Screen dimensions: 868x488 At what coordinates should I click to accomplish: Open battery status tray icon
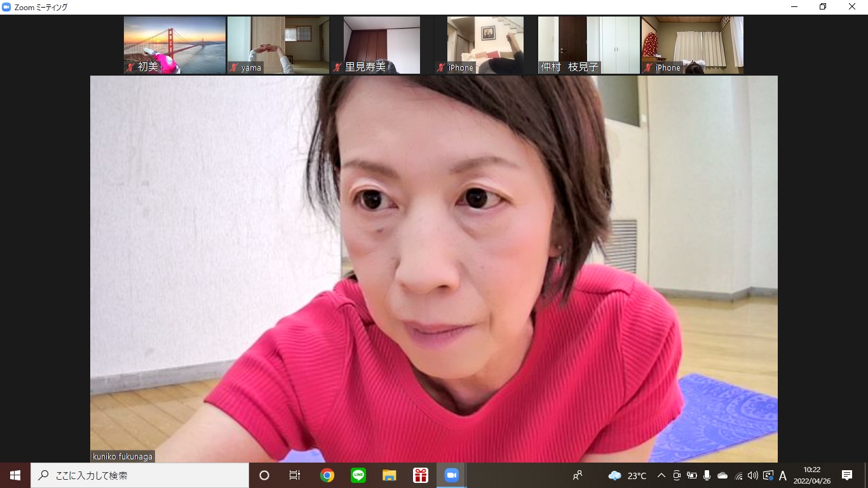point(692,475)
